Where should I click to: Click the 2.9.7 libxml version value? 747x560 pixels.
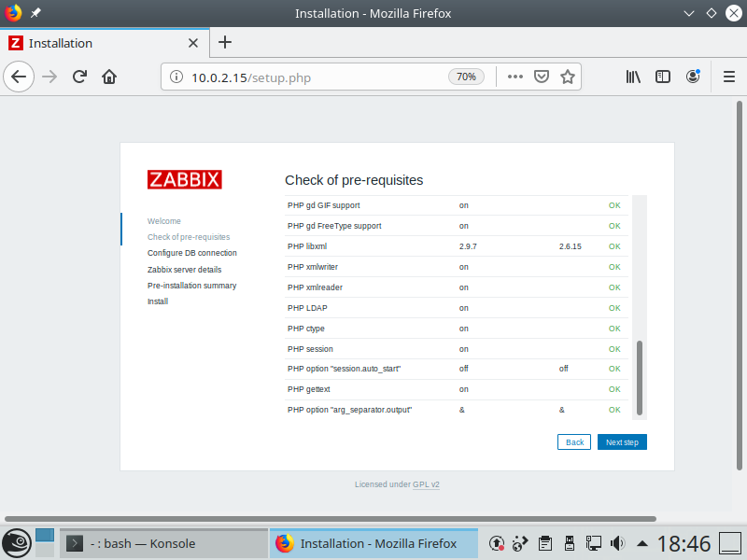tap(468, 246)
